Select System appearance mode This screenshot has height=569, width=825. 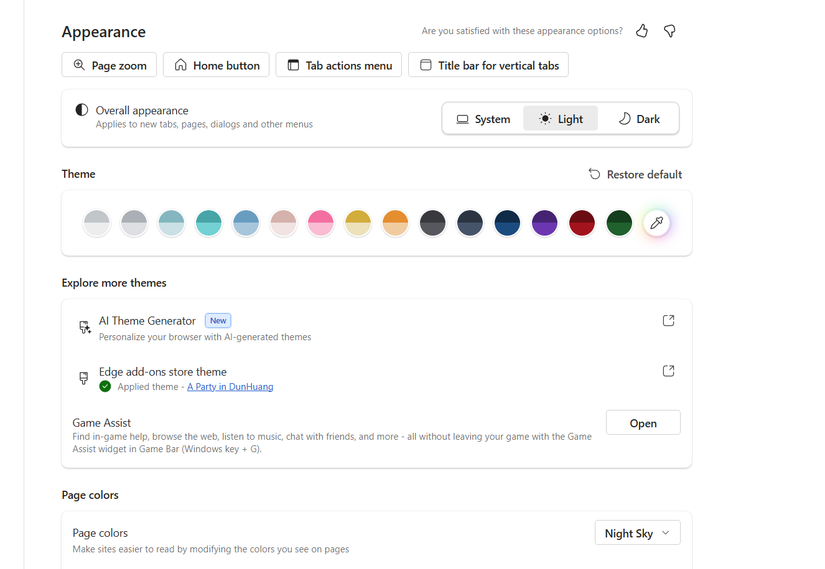[x=483, y=119]
